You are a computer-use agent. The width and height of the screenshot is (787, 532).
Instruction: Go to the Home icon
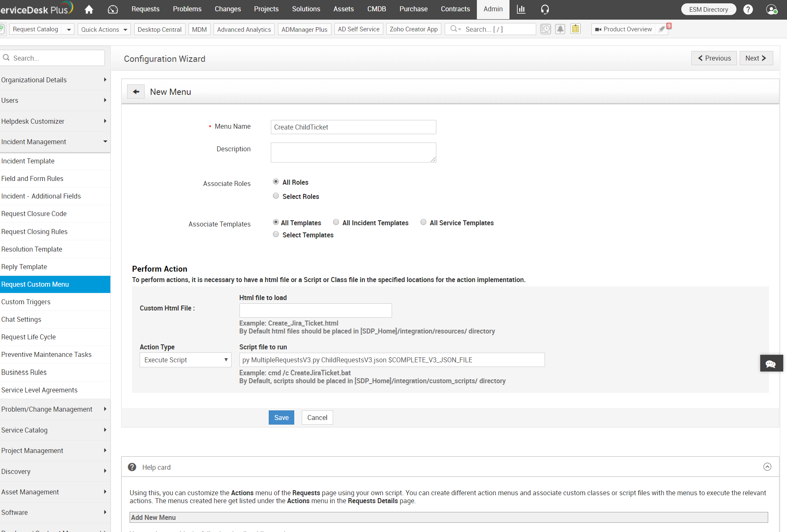point(89,9)
